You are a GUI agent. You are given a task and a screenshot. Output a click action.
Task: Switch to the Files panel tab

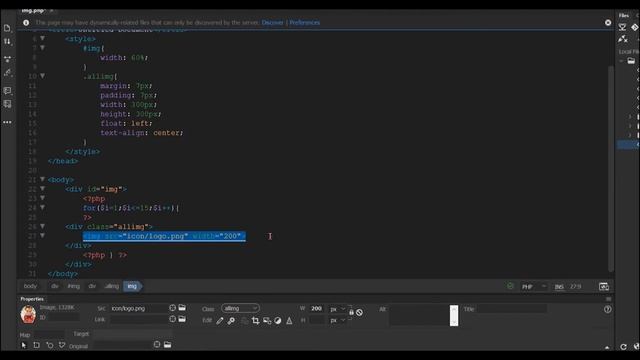624,16
